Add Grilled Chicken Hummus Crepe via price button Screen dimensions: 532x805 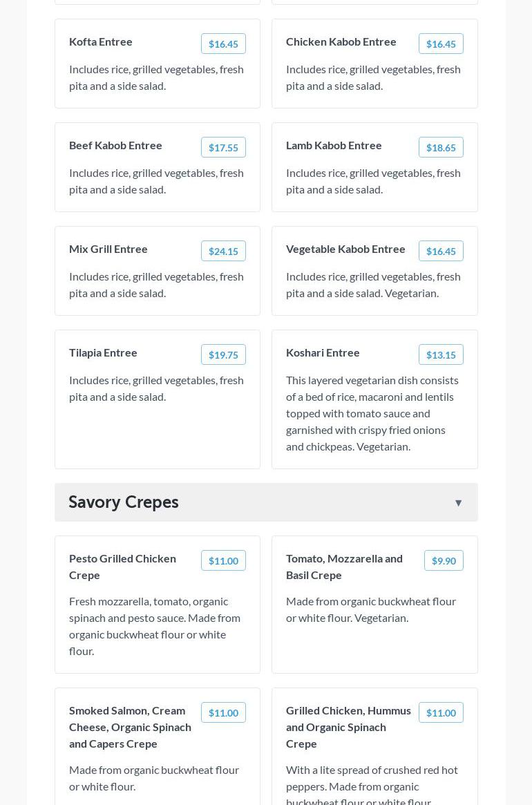[x=441, y=712]
